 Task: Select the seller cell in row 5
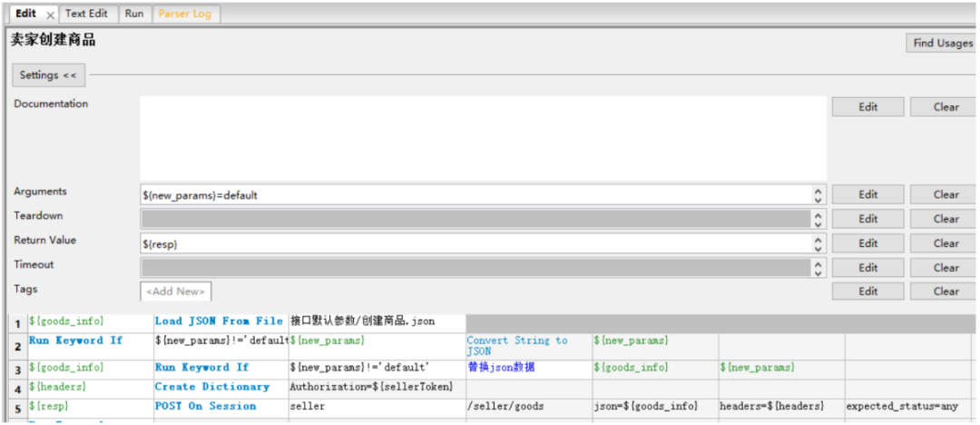(x=377, y=408)
